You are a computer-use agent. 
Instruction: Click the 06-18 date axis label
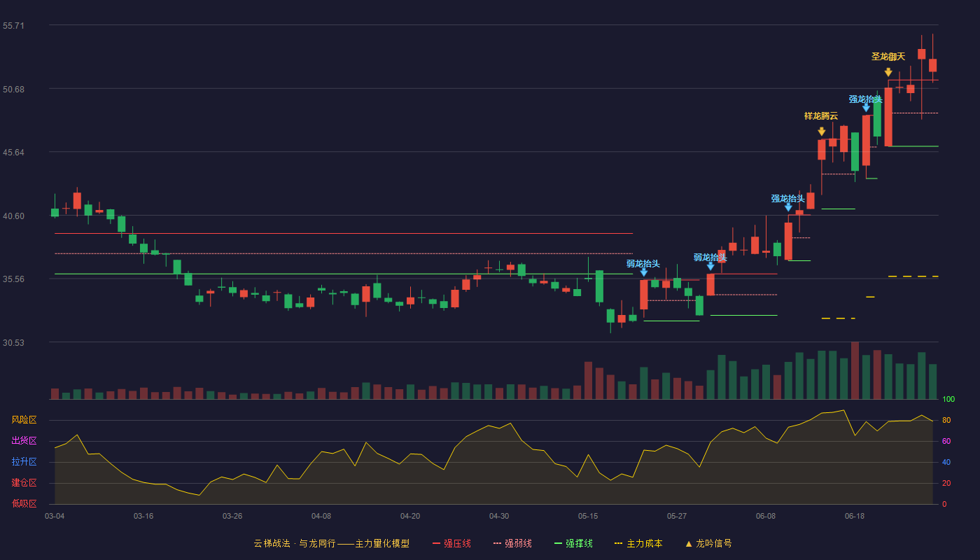coord(855,516)
